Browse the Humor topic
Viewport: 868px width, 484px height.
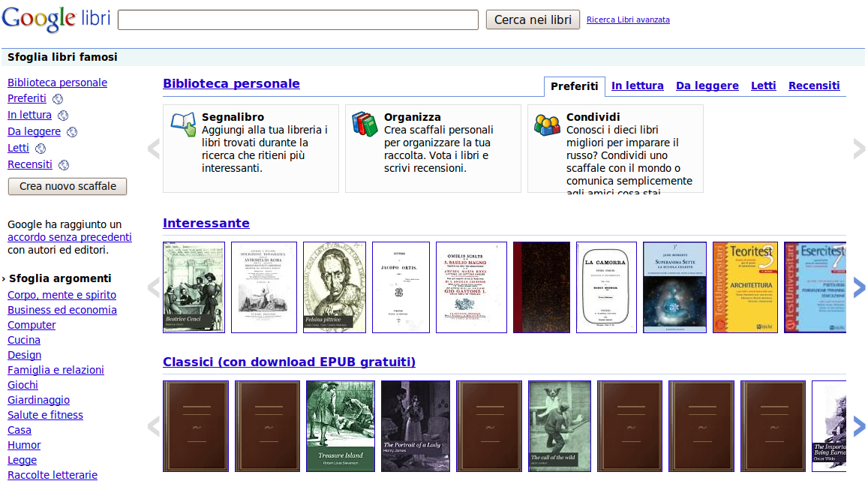pos(24,445)
